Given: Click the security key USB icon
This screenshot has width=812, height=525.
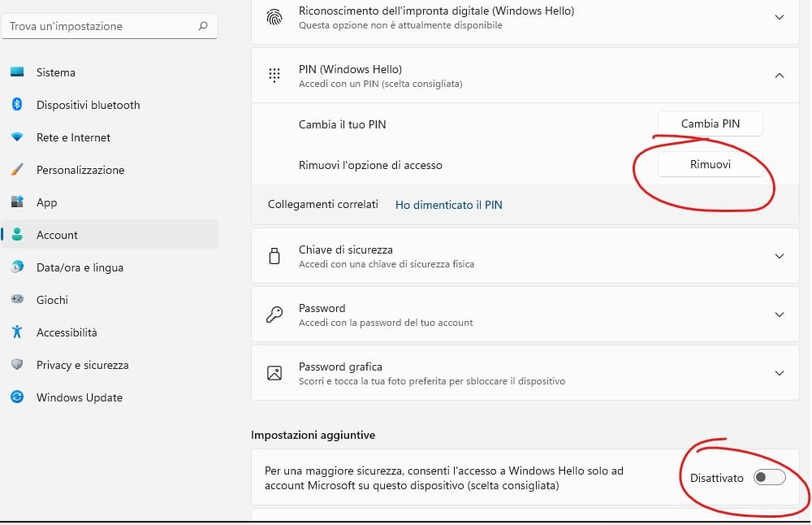Looking at the screenshot, I should coord(274,256).
